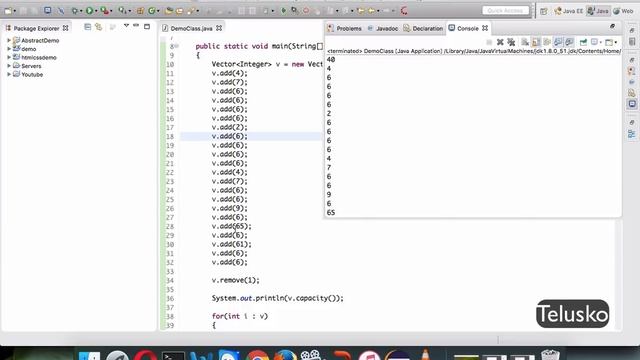The image size is (640, 360).
Task: Switch to Web perspective
Action: coord(623,11)
